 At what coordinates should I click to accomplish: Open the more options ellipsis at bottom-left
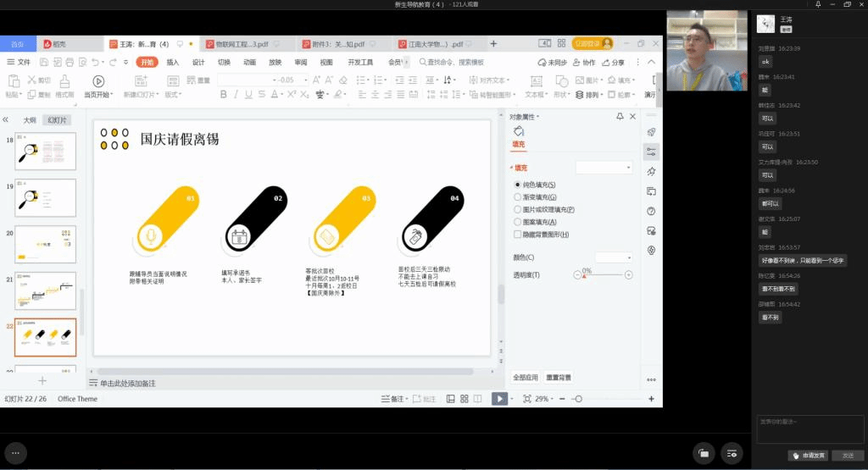coord(14,452)
